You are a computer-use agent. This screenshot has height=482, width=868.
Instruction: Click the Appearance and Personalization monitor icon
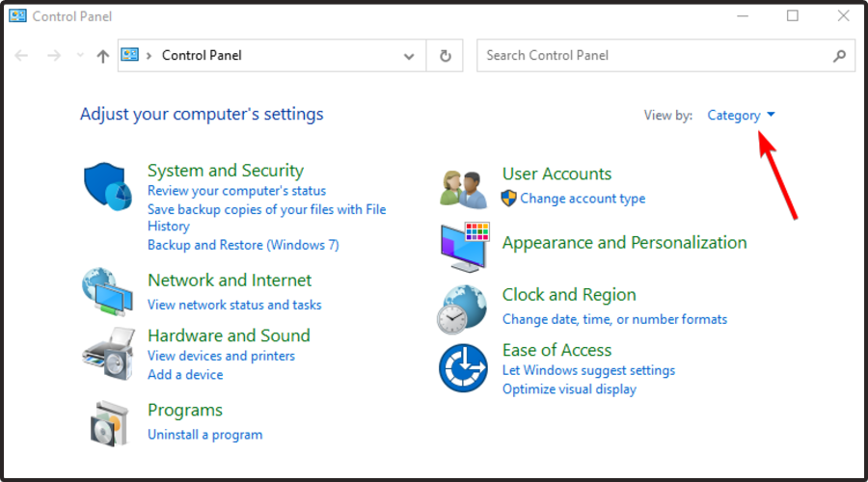point(465,247)
